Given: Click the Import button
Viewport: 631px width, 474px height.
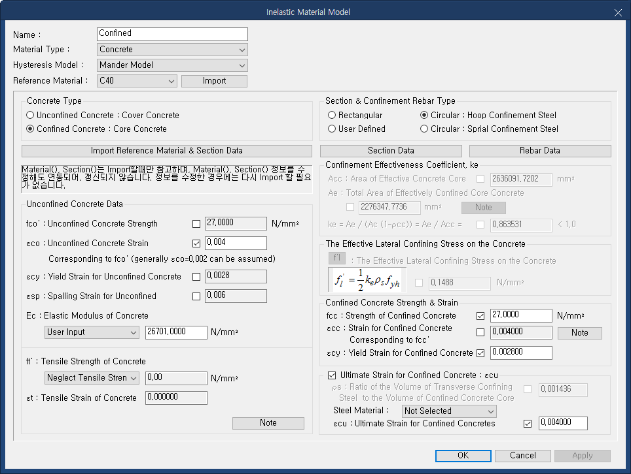Looking at the screenshot, I should pyautogui.click(x=214, y=81).
